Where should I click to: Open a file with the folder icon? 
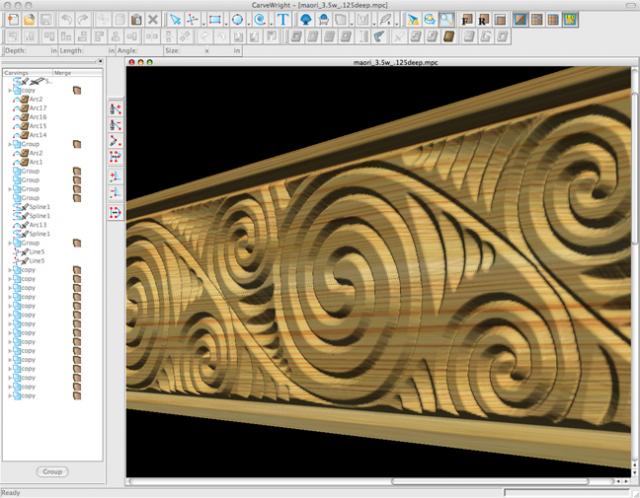[x=30, y=19]
